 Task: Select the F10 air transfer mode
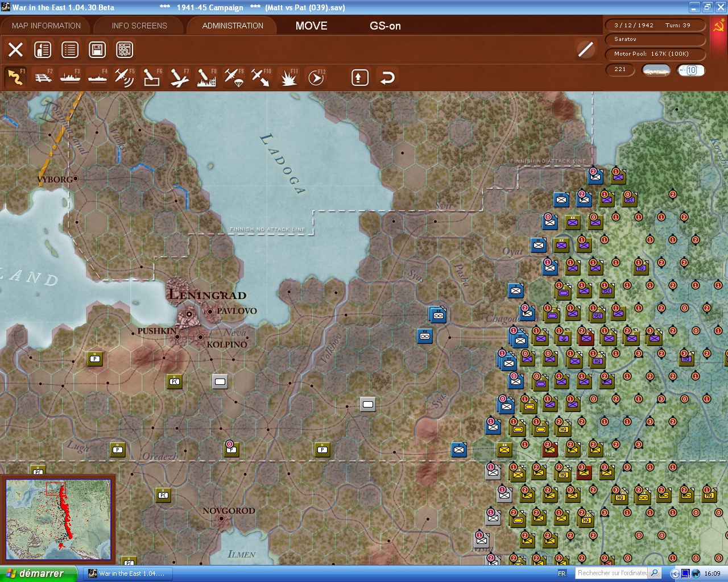pos(261,77)
